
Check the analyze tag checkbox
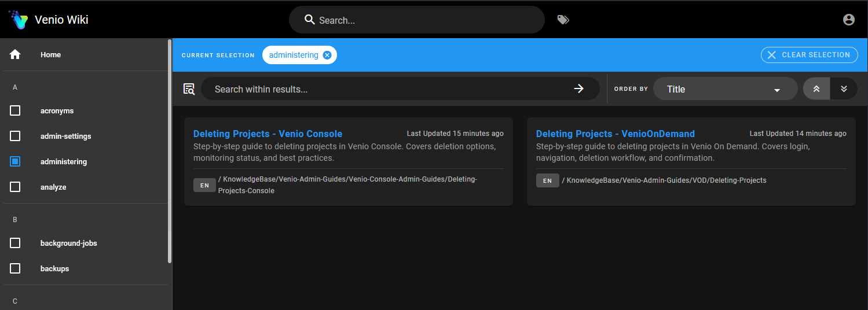tap(15, 187)
